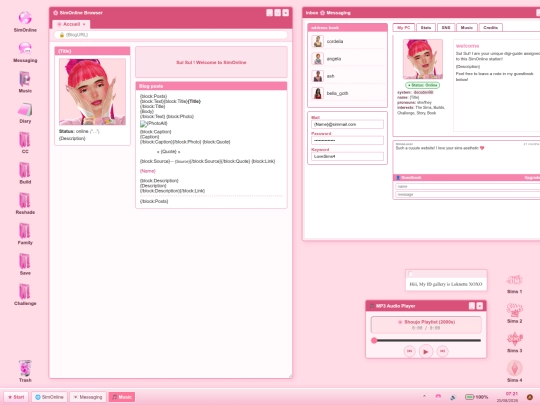
Task: Open the Messaging desktop icon
Action: [x=25, y=52]
